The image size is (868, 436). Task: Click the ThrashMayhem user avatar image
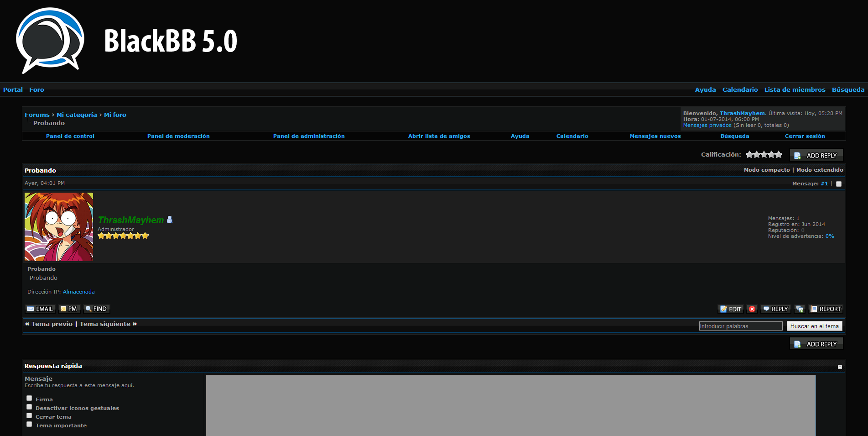[59, 227]
